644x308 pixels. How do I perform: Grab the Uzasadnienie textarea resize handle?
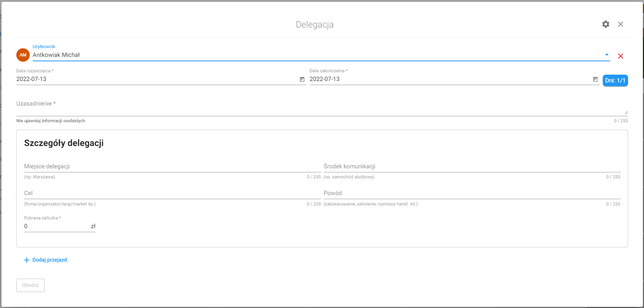pyautogui.click(x=626, y=112)
